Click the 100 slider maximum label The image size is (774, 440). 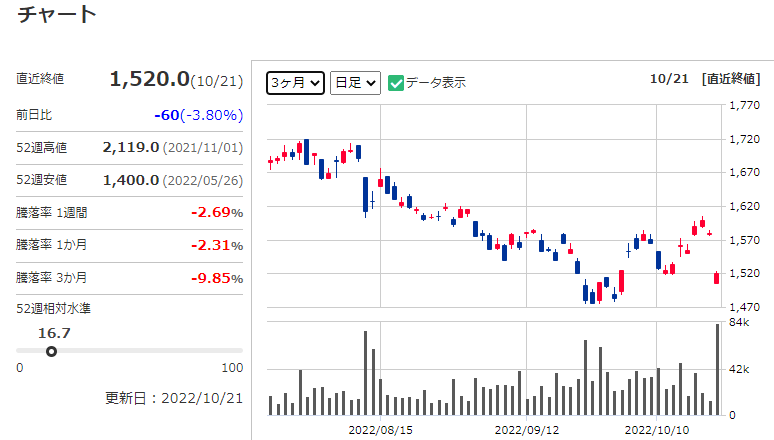coord(232,368)
